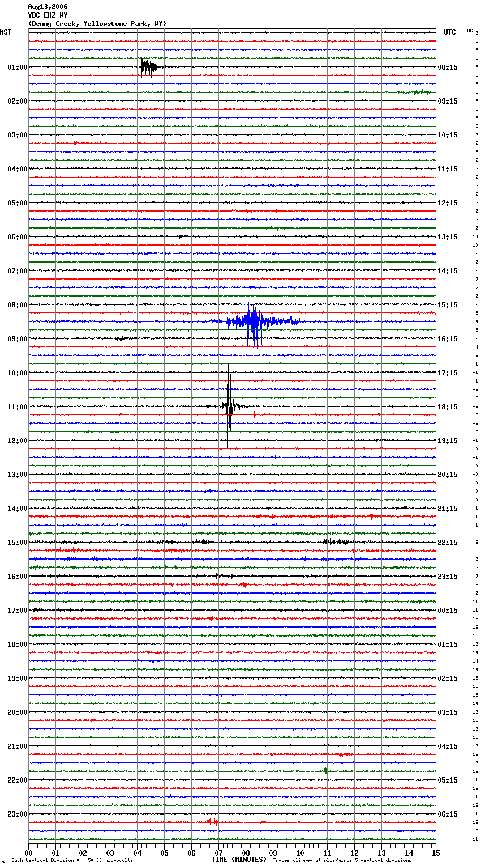Select the 16:00 MST time label
The image size is (481, 868).
pos(18,577)
